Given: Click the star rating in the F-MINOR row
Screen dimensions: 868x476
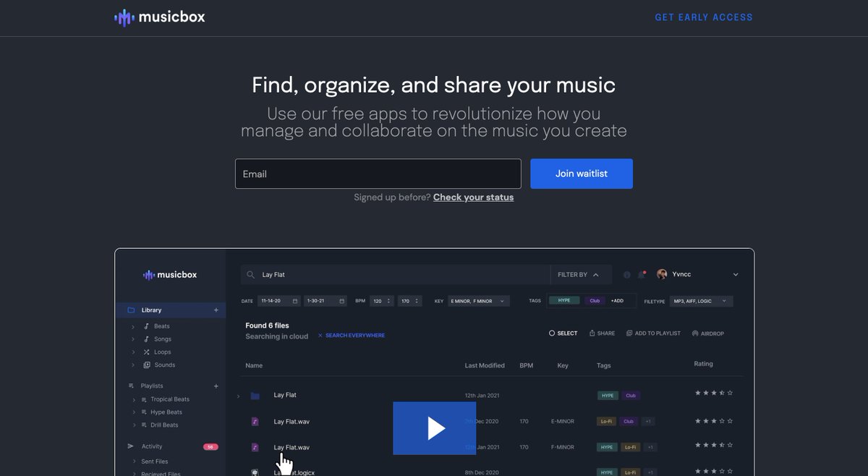Looking at the screenshot, I should [714, 446].
